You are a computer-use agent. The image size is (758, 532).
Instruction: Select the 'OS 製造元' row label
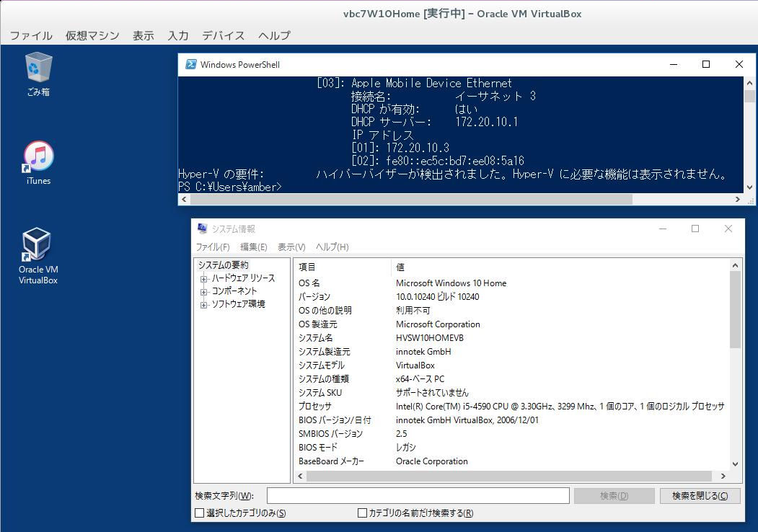click(x=317, y=324)
